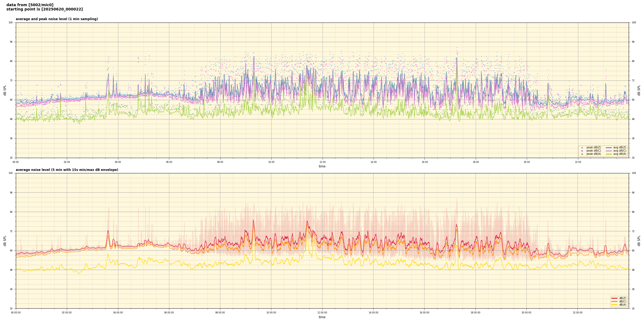Click the avg dB(A) legend entry
This screenshot has width=644, height=322.
tap(620, 154)
